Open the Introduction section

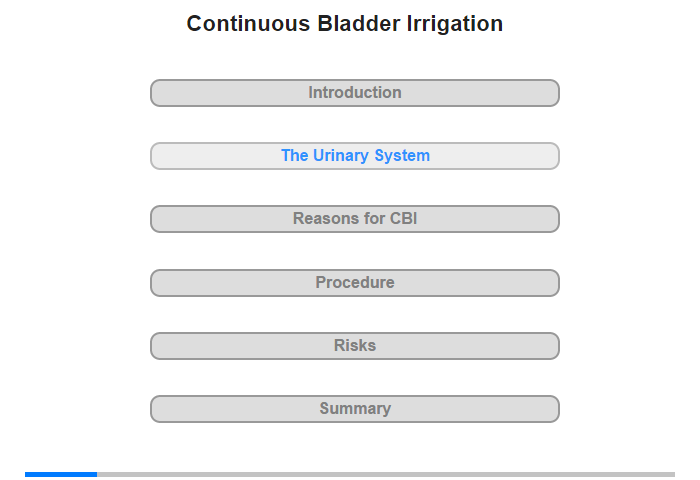tap(354, 93)
